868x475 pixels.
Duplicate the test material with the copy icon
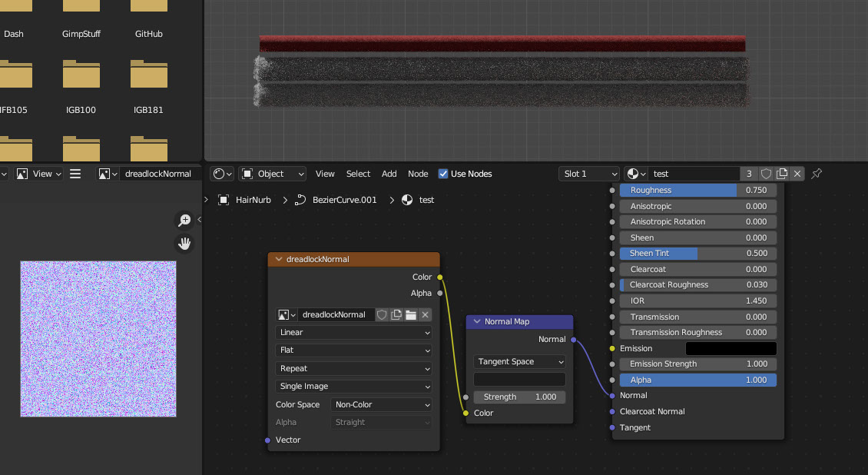pos(782,174)
